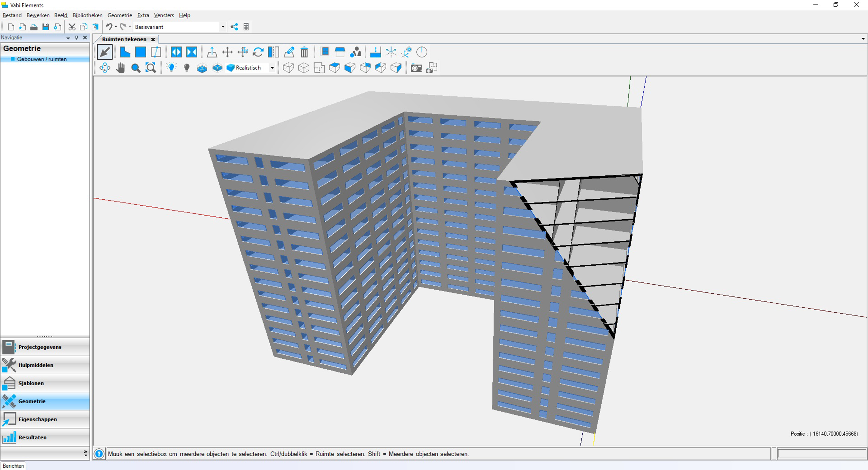Screen dimensions: 868x470
Task: Click the roof shape icon
Action: pyautogui.click(x=340, y=52)
